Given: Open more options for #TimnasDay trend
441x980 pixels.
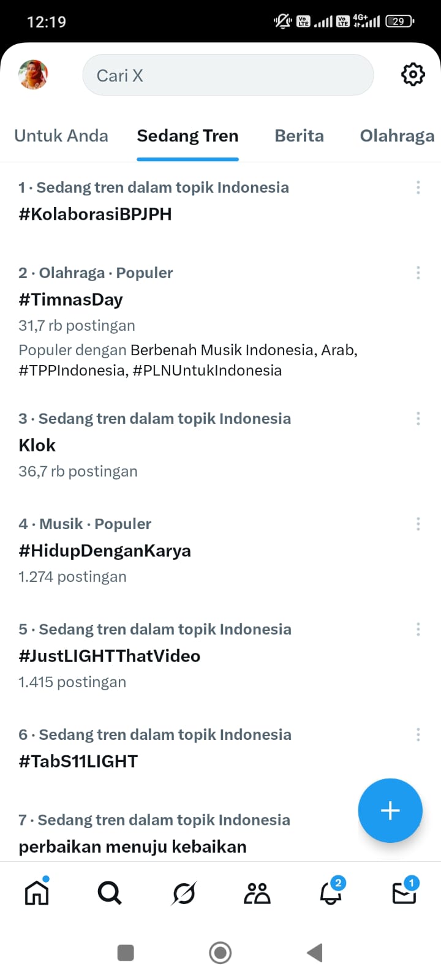Looking at the screenshot, I should 418,273.
